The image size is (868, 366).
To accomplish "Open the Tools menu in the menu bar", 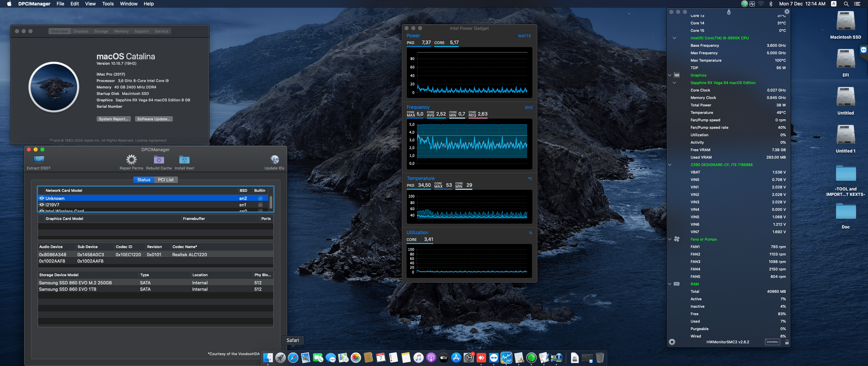I will point(108,4).
